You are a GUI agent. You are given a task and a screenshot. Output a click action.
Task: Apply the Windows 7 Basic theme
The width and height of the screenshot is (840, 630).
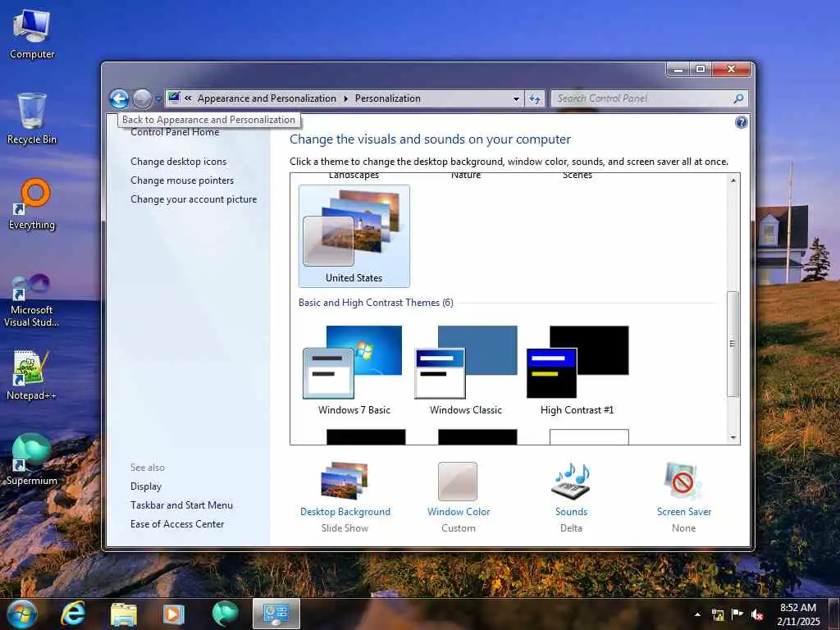(354, 370)
